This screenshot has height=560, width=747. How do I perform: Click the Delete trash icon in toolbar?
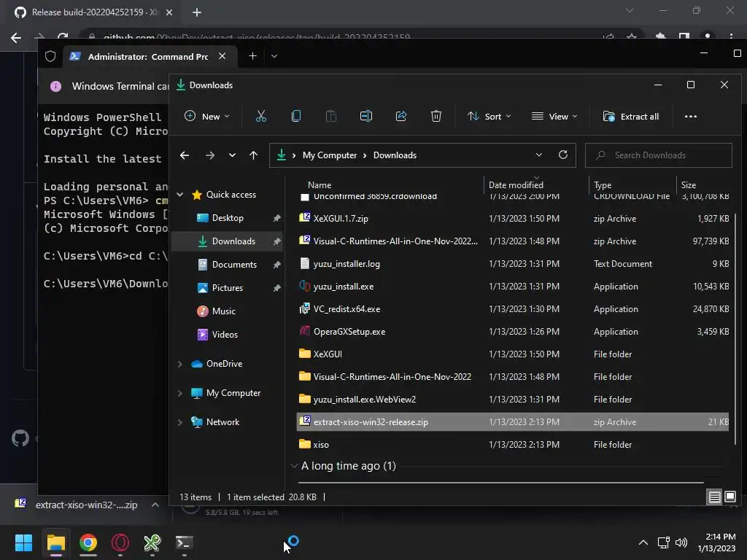click(436, 116)
